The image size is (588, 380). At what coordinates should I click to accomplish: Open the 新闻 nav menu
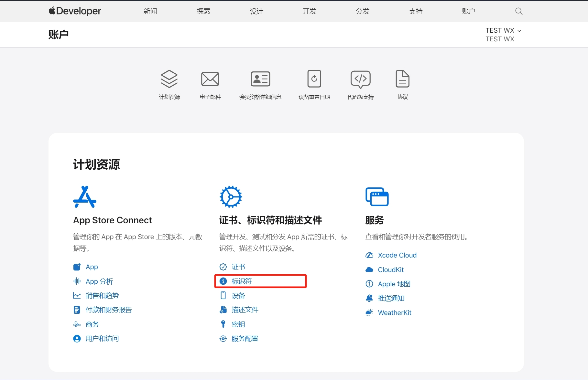click(x=150, y=11)
